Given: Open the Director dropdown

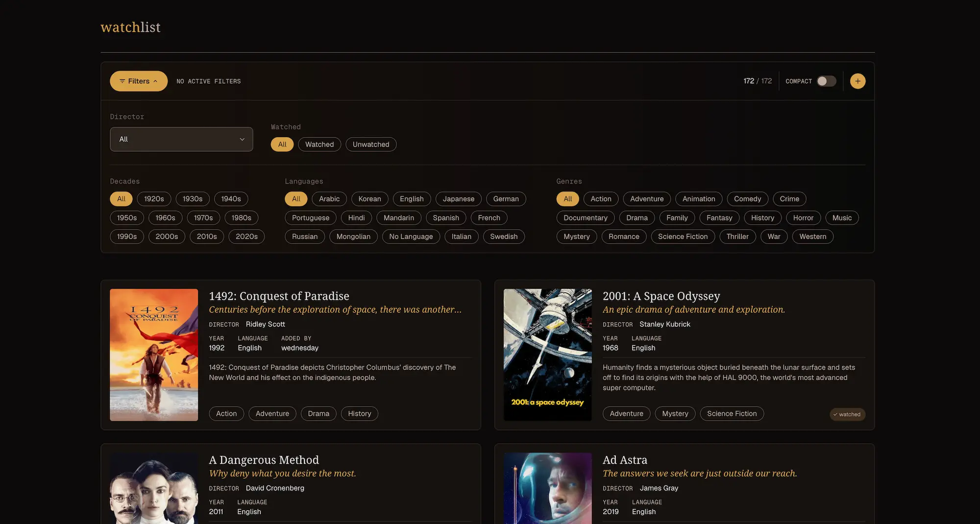Looking at the screenshot, I should (181, 139).
